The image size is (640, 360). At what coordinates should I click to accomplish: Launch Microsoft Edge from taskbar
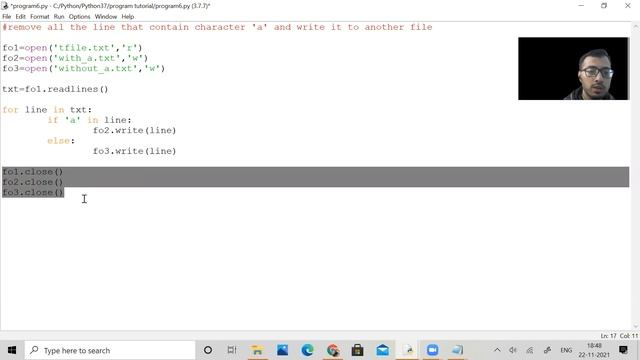tap(307, 350)
